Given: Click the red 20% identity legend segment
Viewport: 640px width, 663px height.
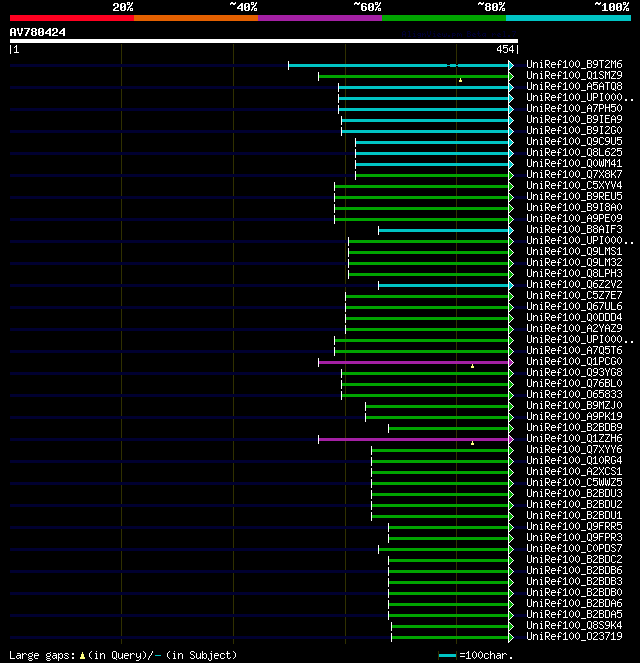Looking at the screenshot, I should 72,18.
